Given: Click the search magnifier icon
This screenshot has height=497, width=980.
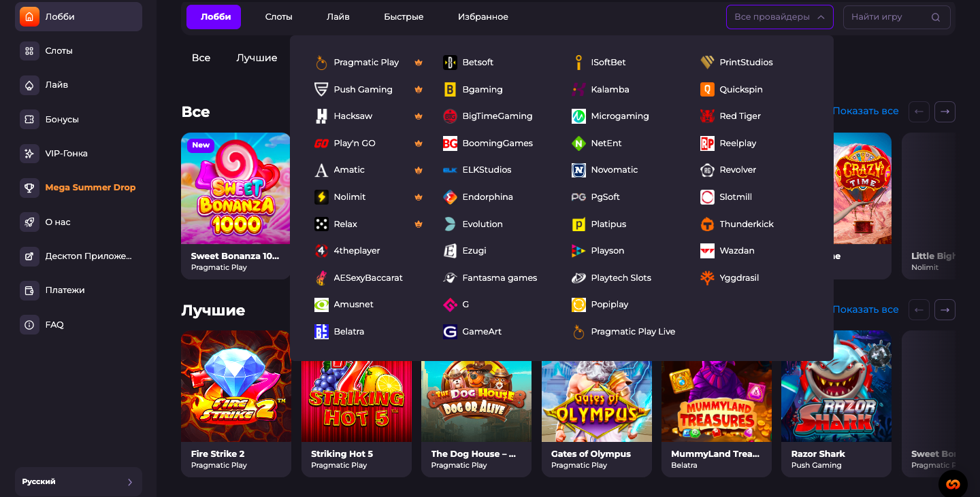Looking at the screenshot, I should point(936,17).
